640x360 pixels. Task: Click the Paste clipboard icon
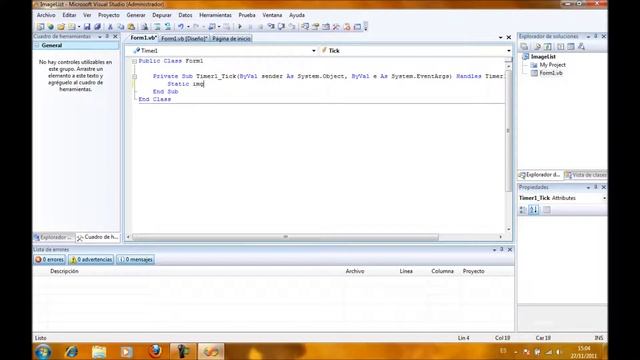(x=131, y=27)
